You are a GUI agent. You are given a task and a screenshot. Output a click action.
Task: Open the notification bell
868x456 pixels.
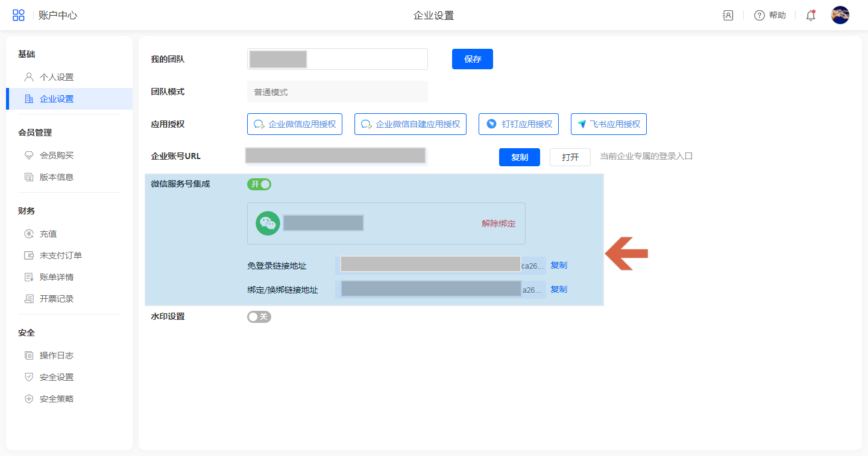[811, 16]
